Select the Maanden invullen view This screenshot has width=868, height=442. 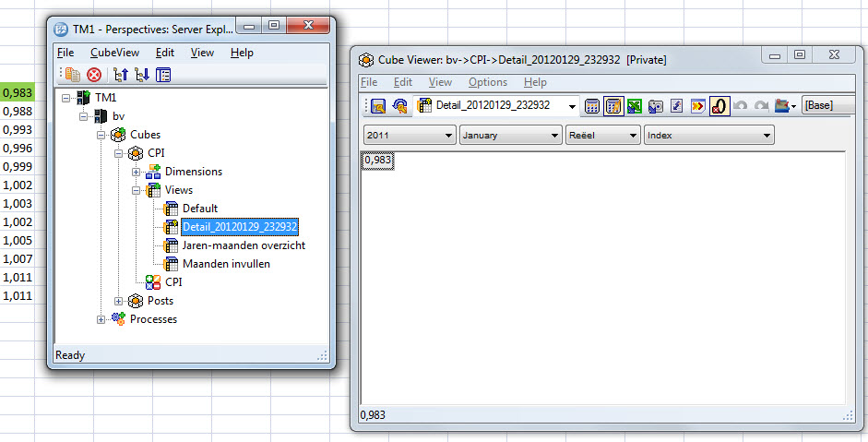click(x=226, y=264)
